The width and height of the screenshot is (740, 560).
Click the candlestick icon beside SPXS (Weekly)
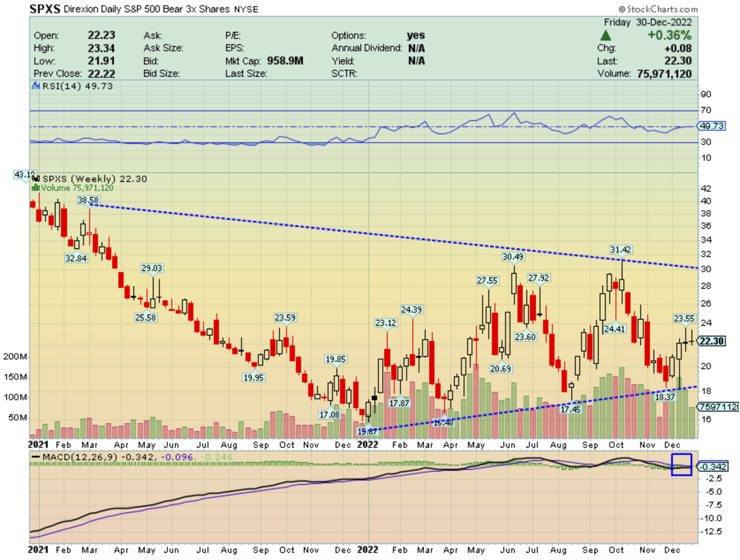pos(36,179)
